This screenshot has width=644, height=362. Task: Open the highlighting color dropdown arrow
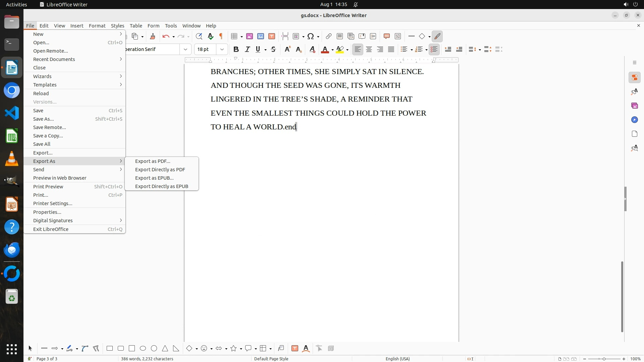coord(347,50)
